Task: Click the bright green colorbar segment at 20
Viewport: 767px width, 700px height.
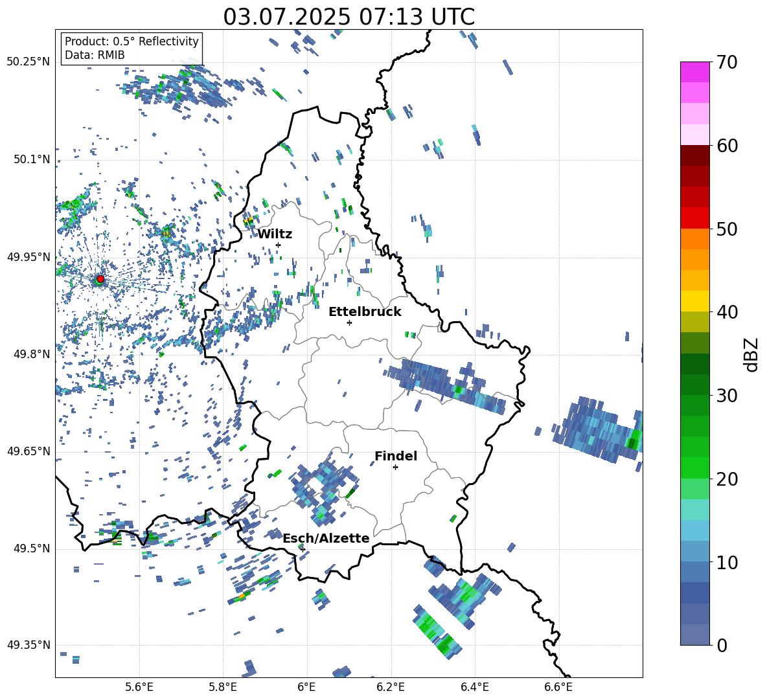Action: click(x=694, y=468)
